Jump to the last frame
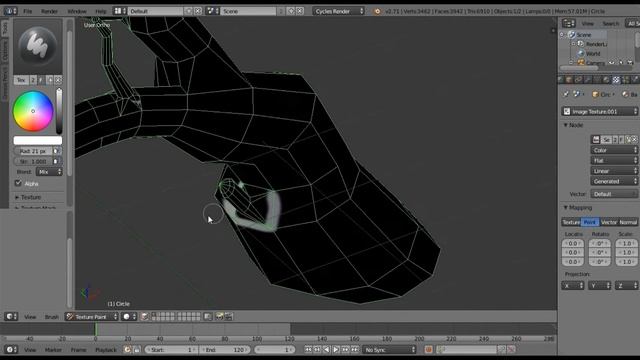The height and width of the screenshot is (360, 640). click(x=355, y=350)
